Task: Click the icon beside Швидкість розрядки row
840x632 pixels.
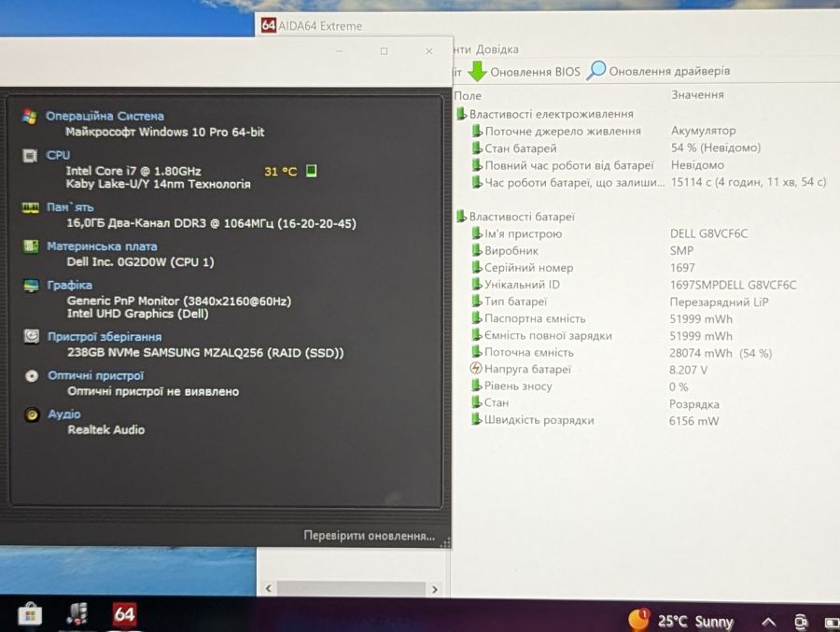Action: click(x=476, y=419)
